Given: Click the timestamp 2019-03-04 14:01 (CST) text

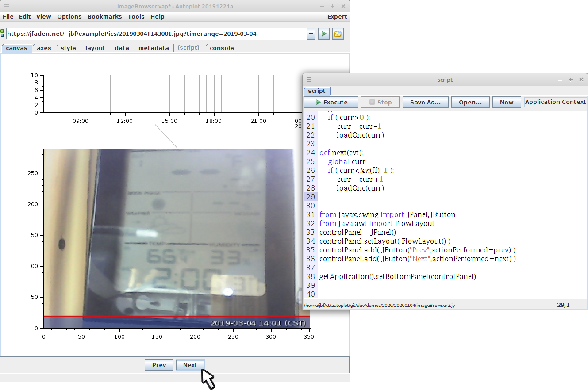Looking at the screenshot, I should pos(258,323).
